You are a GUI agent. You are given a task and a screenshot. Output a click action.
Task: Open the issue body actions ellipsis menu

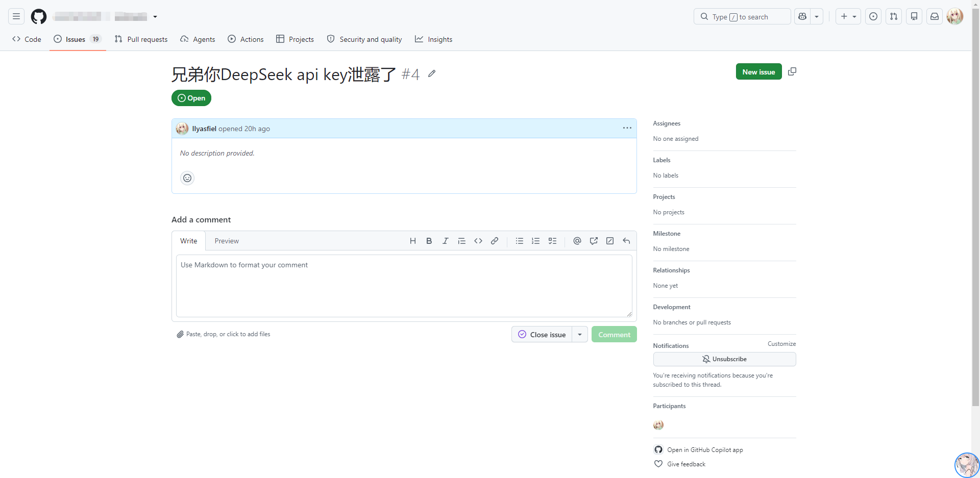tap(627, 128)
